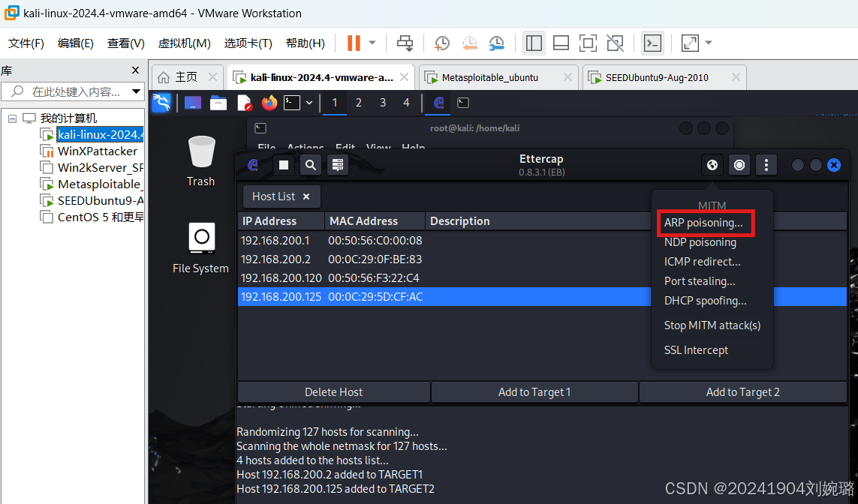Open Ettercap's three-dot options menu
858x504 pixels.
pyautogui.click(x=766, y=164)
